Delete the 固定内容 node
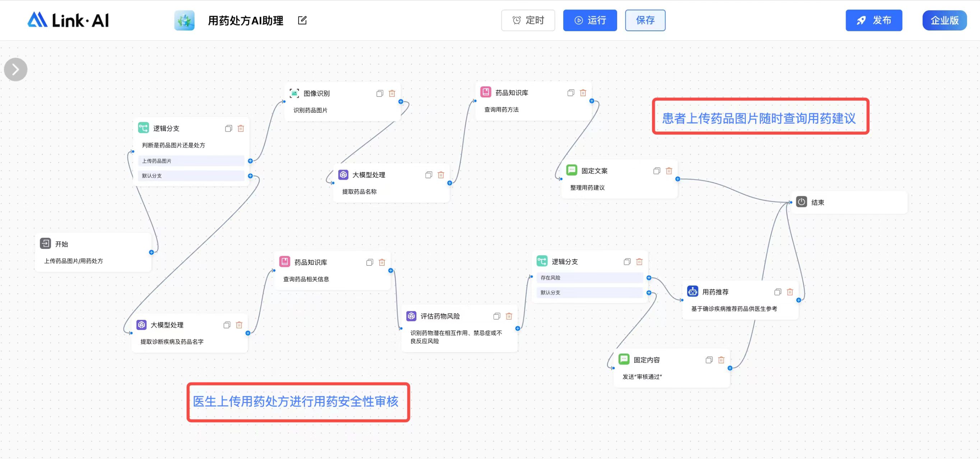This screenshot has height=459, width=980. pos(721,360)
